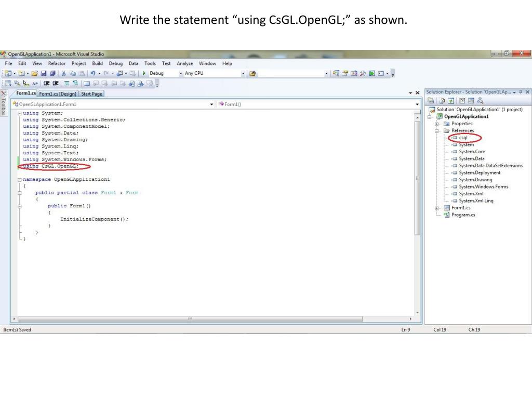The width and height of the screenshot is (532, 399).
Task: Click the Save All icon
Action: click(x=52, y=73)
